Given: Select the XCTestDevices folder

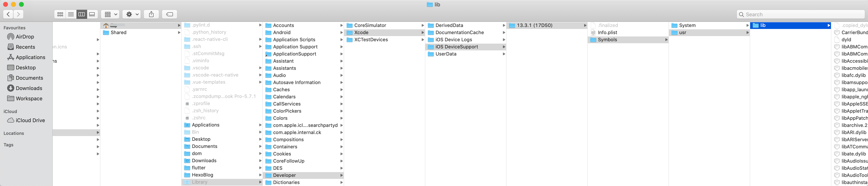Looking at the screenshot, I should [384, 40].
